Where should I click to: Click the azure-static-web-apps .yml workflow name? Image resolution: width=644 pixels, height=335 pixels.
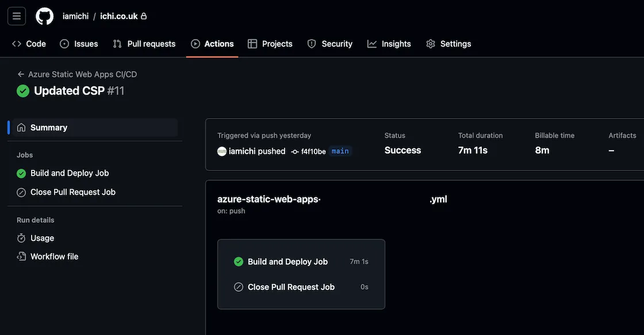332,199
